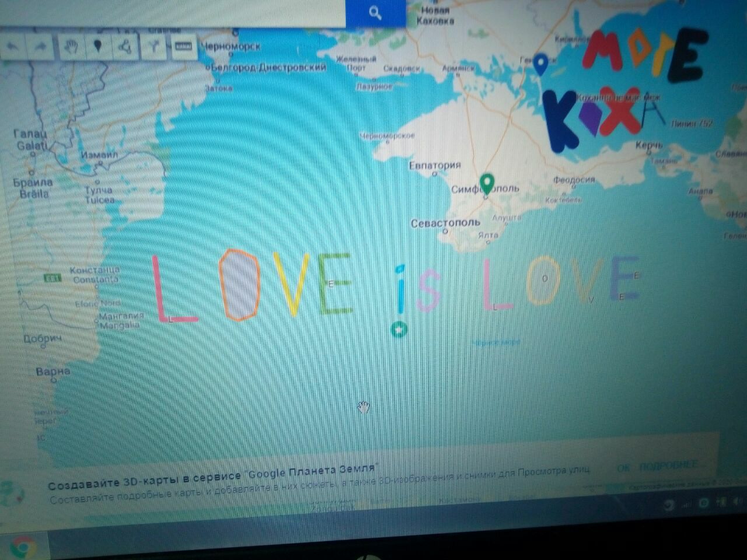Click the map search input field
747x560 pixels.
click(x=173, y=13)
